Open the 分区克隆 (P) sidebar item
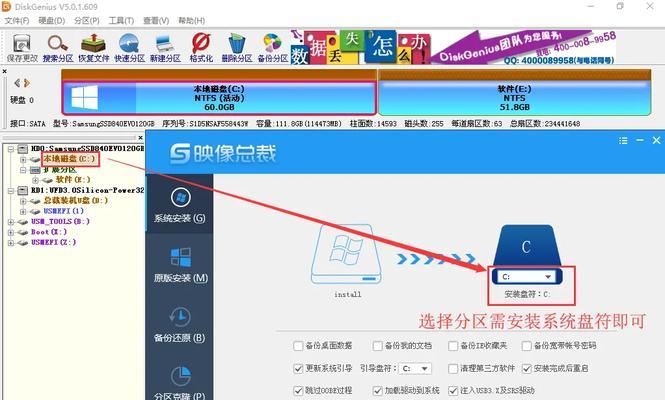The height and width of the screenshot is (400, 665). tap(180, 382)
